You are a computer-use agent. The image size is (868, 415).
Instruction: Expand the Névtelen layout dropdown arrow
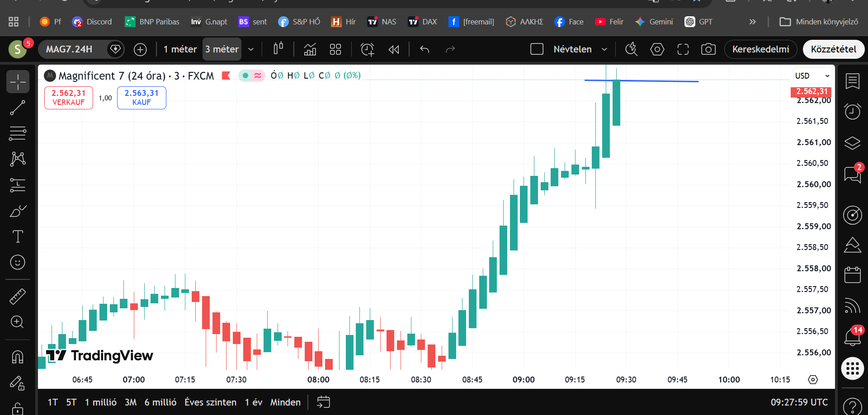pyautogui.click(x=604, y=49)
